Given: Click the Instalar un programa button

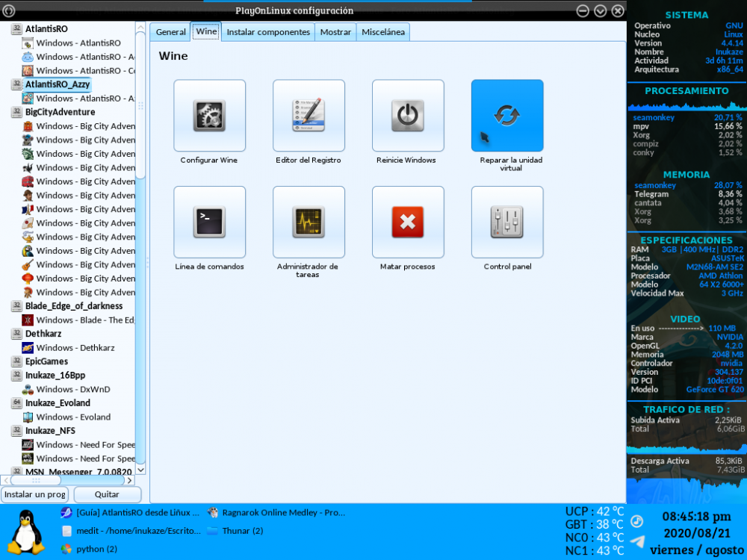Looking at the screenshot, I should [x=35, y=494].
